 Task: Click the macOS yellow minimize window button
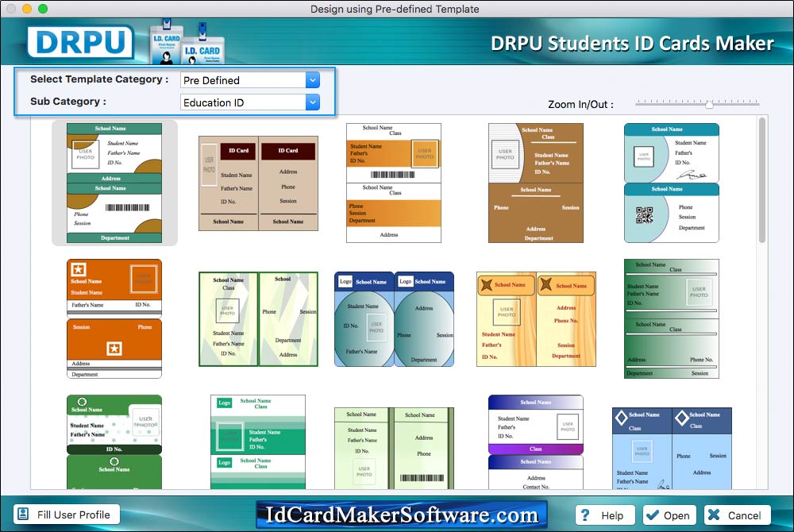(27, 9)
